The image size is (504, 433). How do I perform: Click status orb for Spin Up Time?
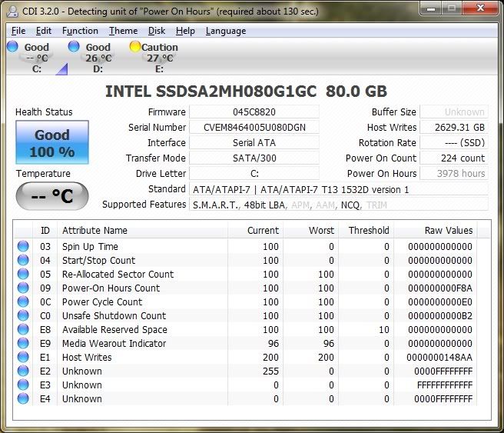tap(23, 246)
